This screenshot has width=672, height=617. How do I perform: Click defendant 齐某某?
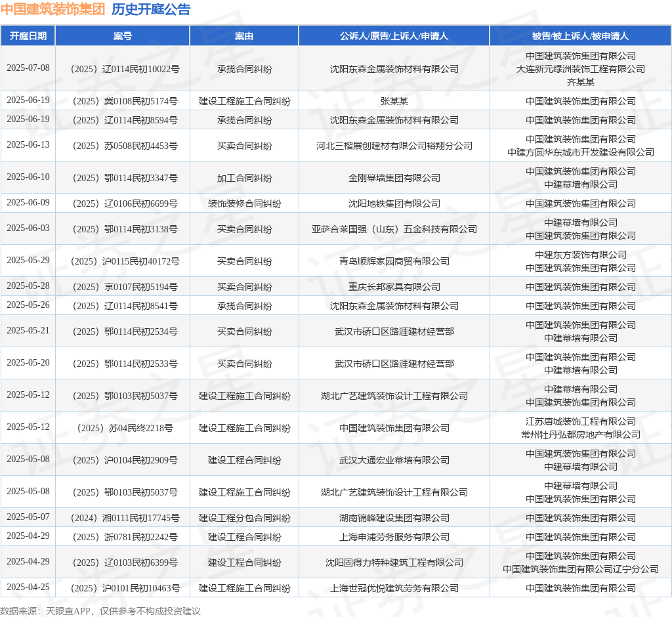coord(581,82)
